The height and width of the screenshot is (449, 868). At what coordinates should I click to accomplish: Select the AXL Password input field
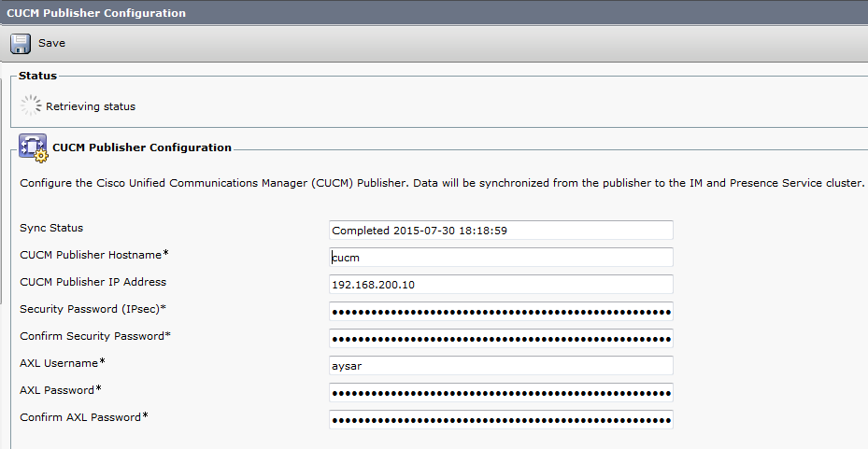tap(501, 392)
